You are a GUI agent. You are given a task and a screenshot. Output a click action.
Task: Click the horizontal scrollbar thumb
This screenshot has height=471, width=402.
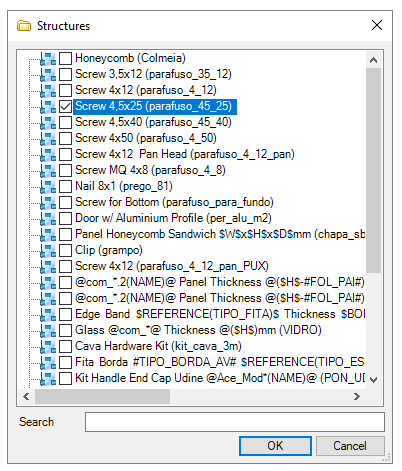tap(103, 397)
